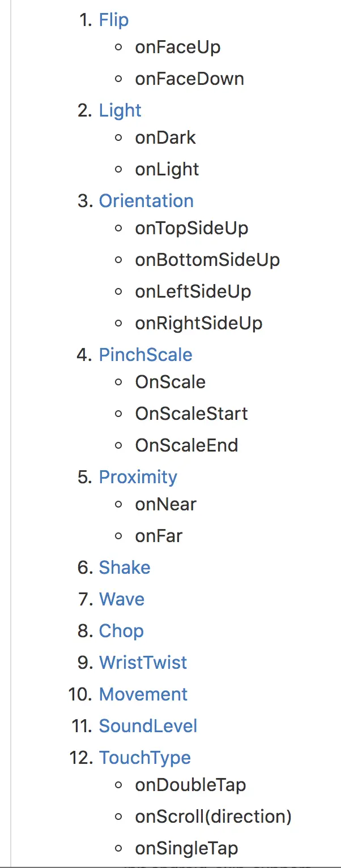Select the onBottomSideUp list entry
This screenshot has width=341, height=868.
[207, 260]
